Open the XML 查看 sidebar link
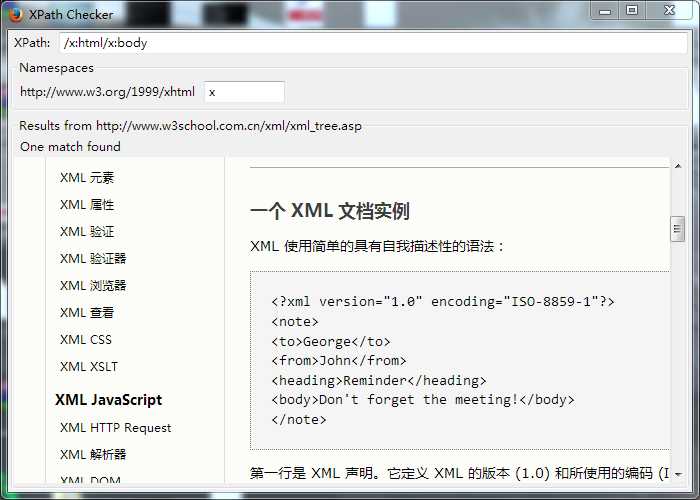The height and width of the screenshot is (500, 700). (87, 312)
